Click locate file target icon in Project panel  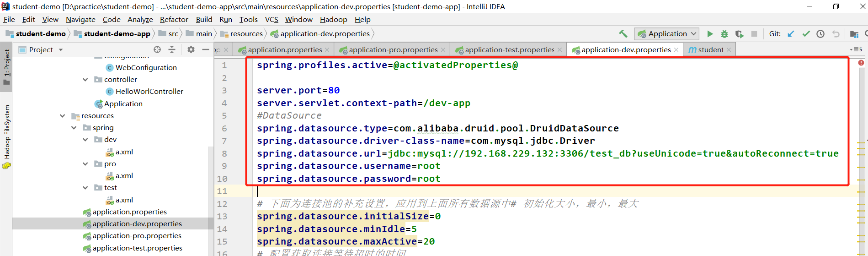[157, 49]
